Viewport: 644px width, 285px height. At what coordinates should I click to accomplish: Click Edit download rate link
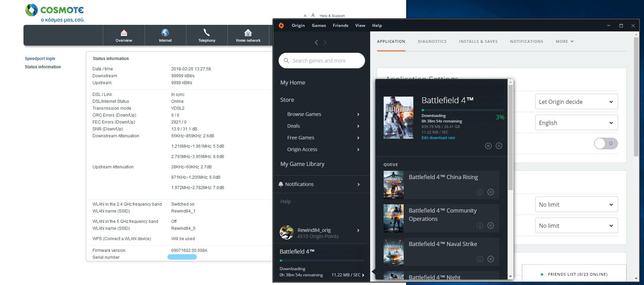coord(438,138)
